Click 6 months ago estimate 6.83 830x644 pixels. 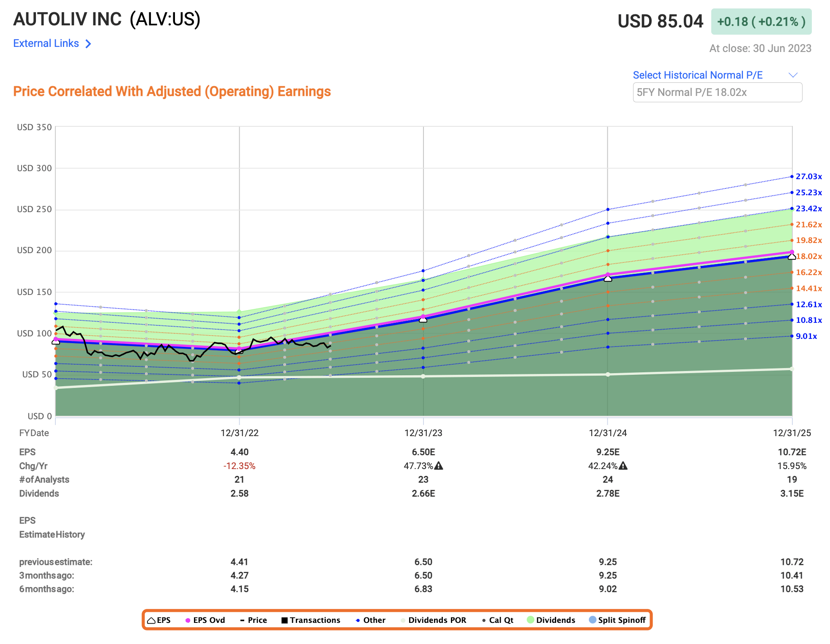pos(423,589)
